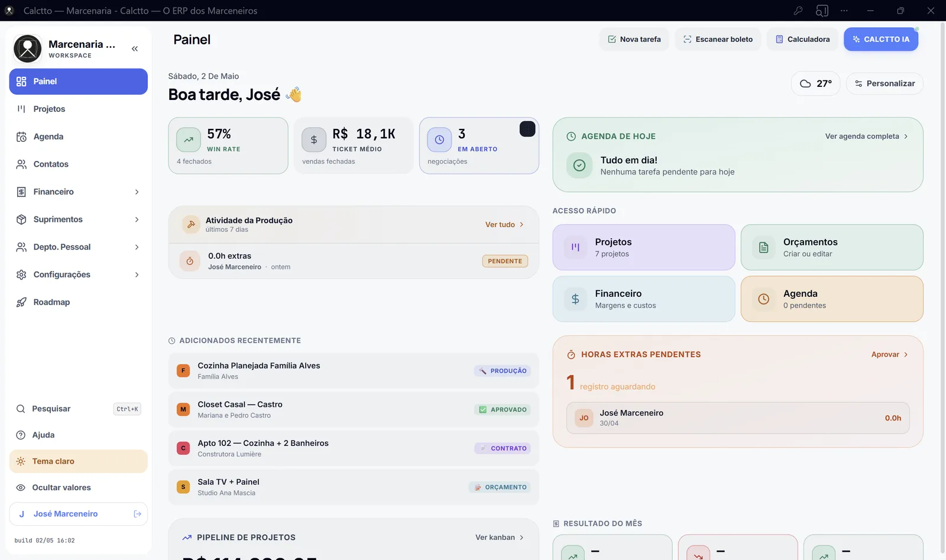
Task: Open the Painel sidebar item
Action: 79,82
